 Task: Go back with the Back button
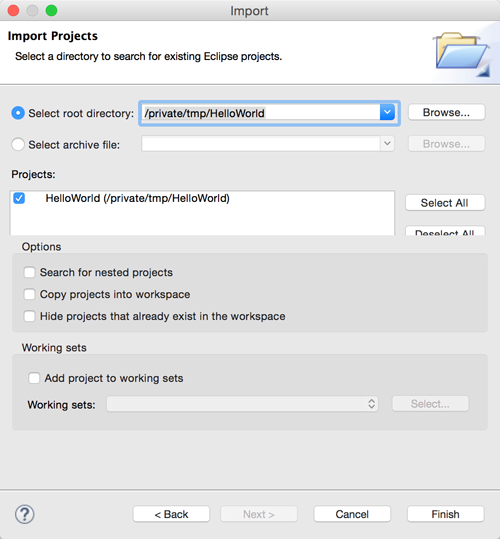(x=171, y=514)
